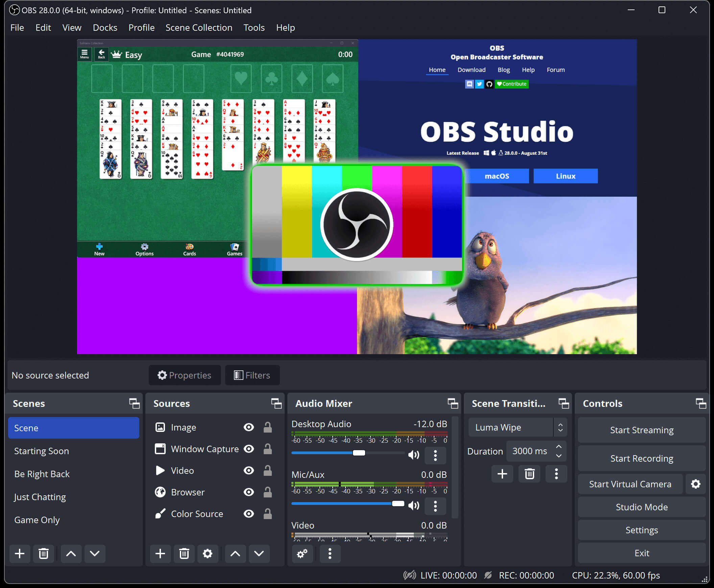Click the Add new scene plus icon
This screenshot has height=588, width=714.
coord(20,554)
